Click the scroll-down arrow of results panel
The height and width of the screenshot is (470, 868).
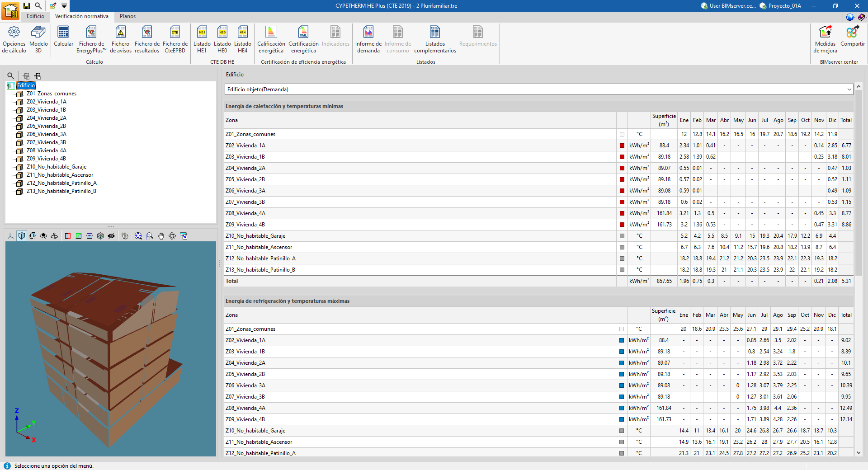coord(859,452)
